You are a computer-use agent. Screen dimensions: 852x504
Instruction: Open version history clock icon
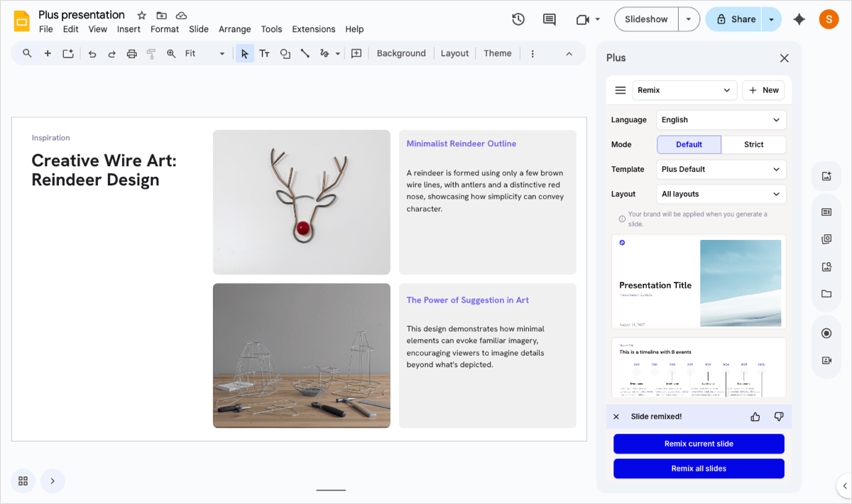click(518, 19)
